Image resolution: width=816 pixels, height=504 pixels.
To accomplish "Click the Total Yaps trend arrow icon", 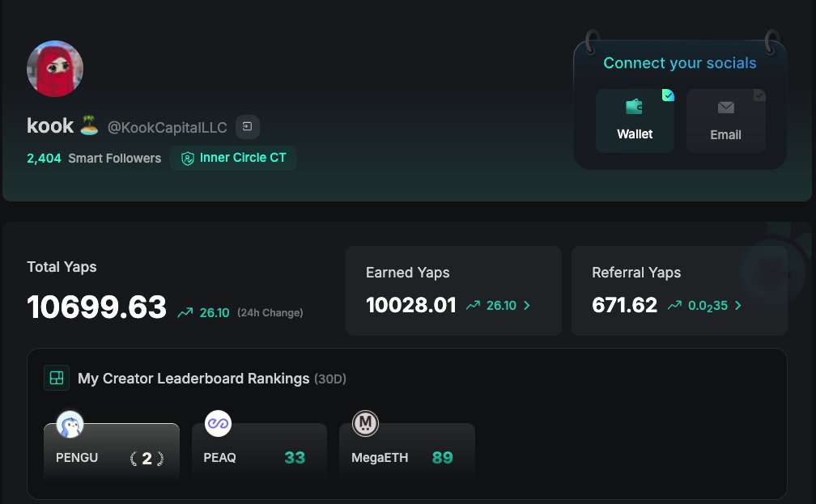I will pos(185,312).
